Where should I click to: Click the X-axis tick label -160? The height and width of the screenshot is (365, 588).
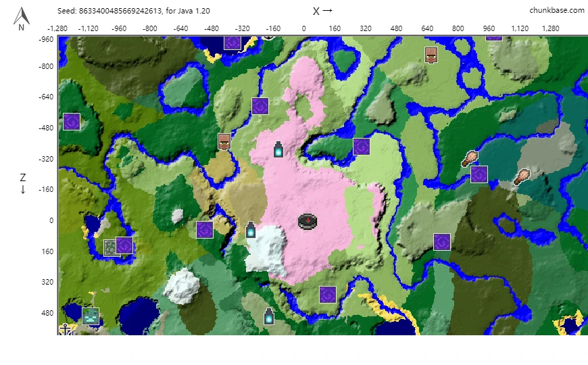(x=273, y=28)
